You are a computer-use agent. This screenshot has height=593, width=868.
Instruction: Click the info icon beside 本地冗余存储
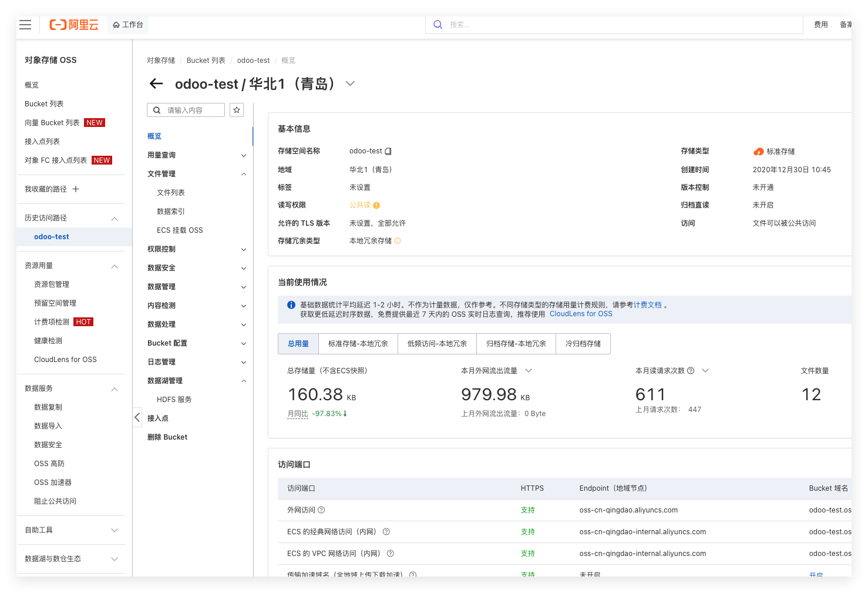point(398,241)
